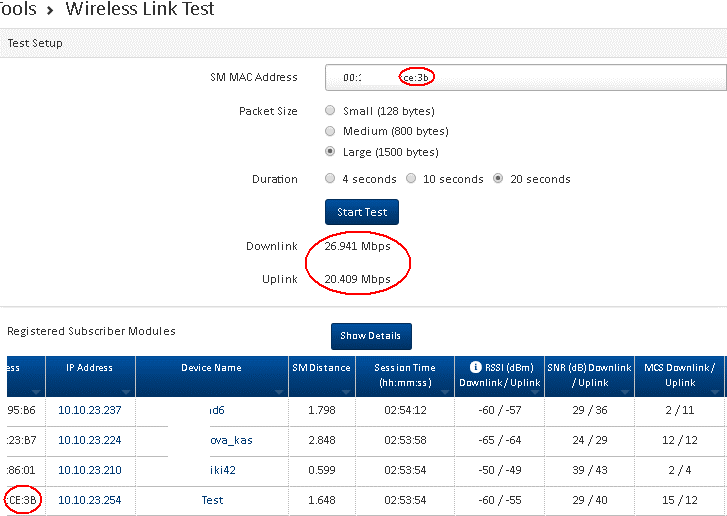The width and height of the screenshot is (727, 516).
Task: Select Small (128 bytes) packet size
Action: coord(330,110)
